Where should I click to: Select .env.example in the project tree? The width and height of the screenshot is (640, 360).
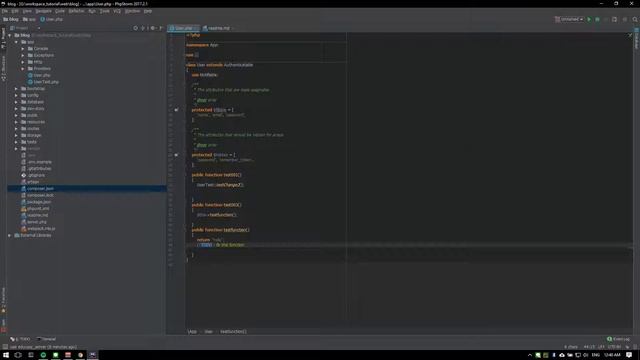click(36, 162)
